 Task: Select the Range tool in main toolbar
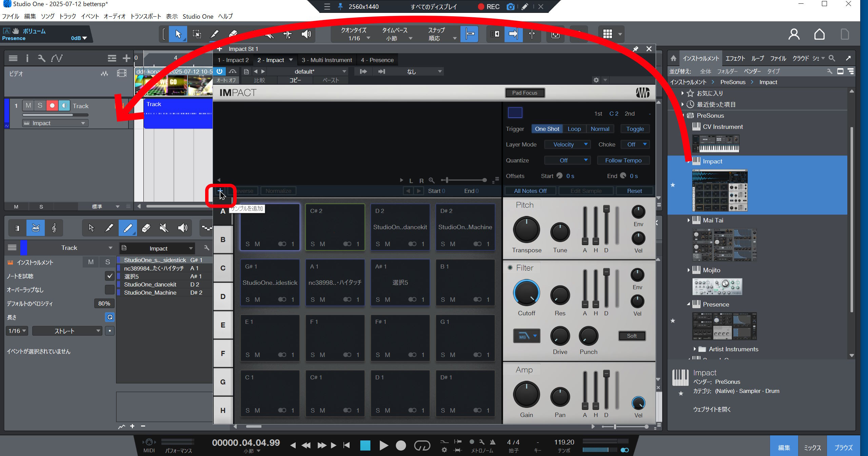pyautogui.click(x=197, y=34)
